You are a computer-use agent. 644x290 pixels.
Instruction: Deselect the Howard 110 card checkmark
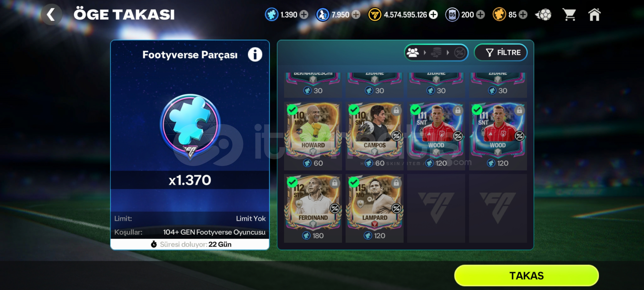(x=292, y=110)
